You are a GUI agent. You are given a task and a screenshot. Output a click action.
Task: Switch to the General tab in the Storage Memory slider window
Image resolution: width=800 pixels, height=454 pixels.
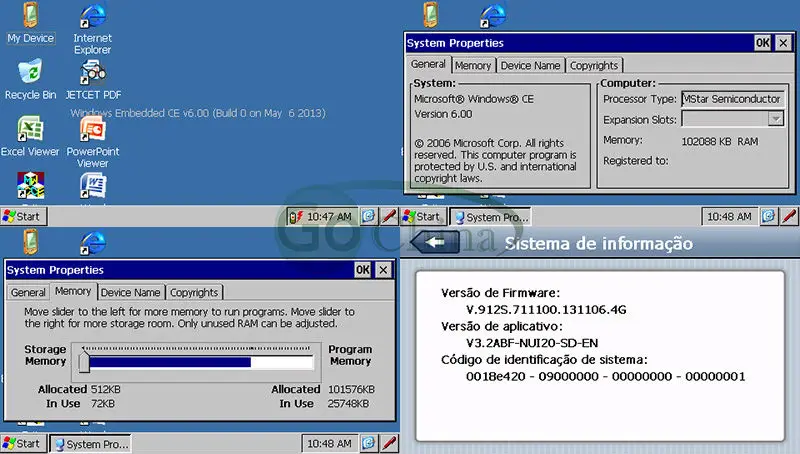(28, 292)
